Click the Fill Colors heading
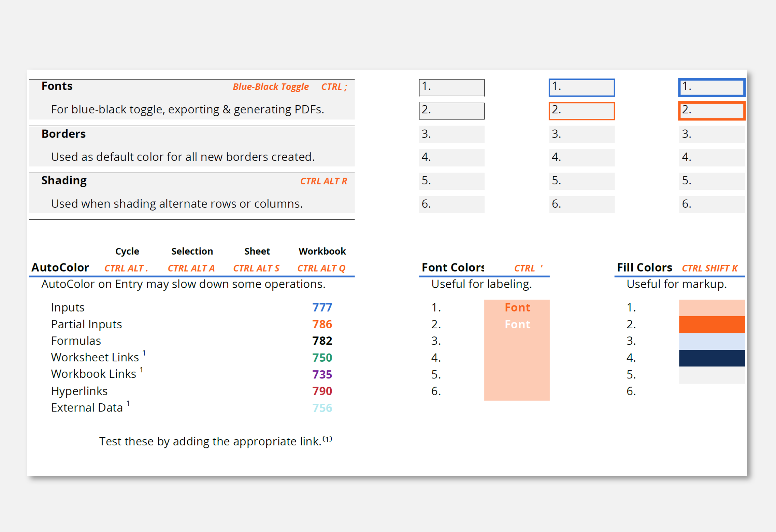This screenshot has height=532, width=776. pyautogui.click(x=644, y=268)
